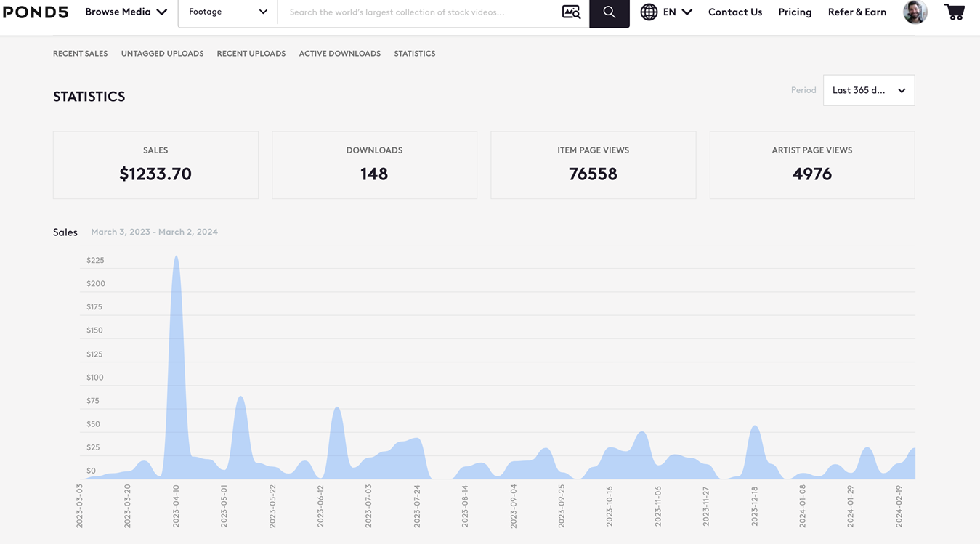Click the Sales total card
Screen dimensions: 980x544
click(155, 165)
